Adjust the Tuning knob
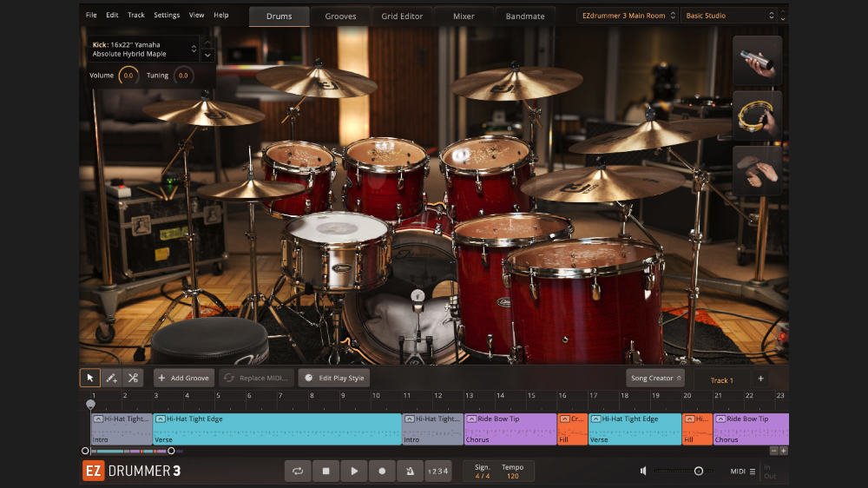This screenshot has width=868, height=488. (x=183, y=76)
